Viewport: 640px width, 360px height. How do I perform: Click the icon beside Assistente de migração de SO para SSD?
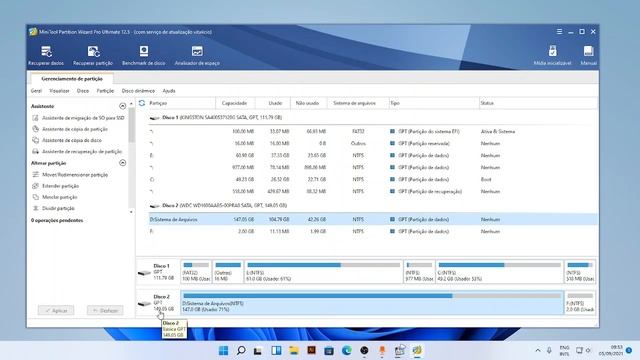coord(36,118)
